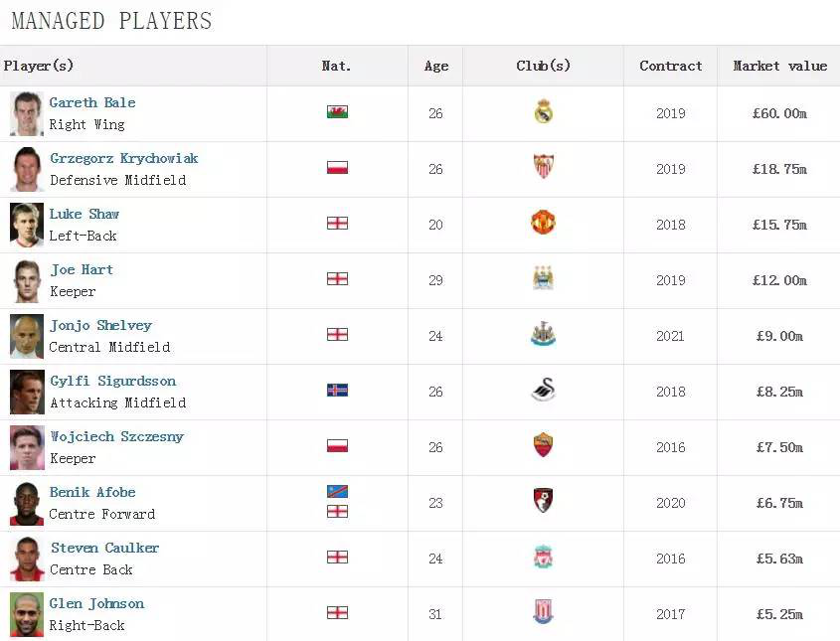Open Grzegorz Krychowiak profile link

124,158
